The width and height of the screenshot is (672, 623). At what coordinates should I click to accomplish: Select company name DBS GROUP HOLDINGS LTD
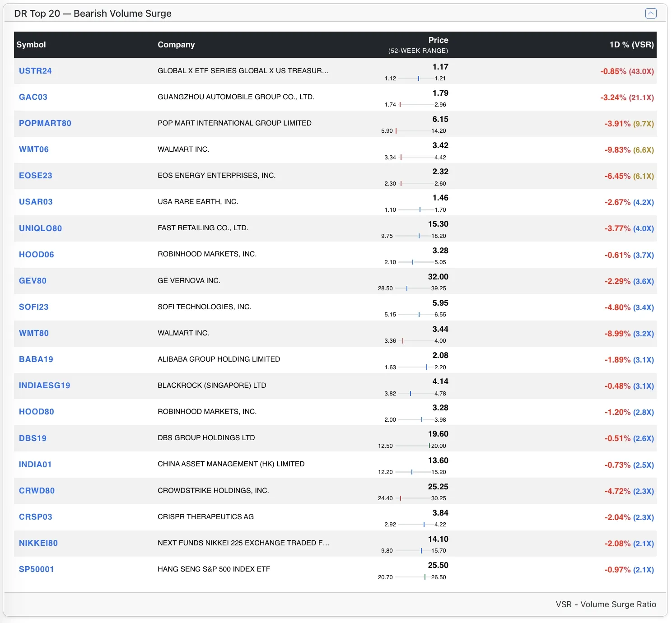pos(206,438)
